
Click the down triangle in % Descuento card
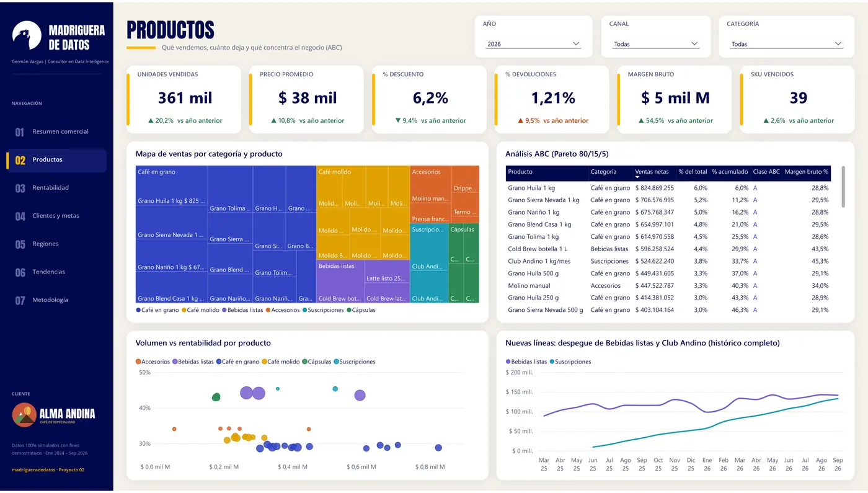[x=397, y=120]
